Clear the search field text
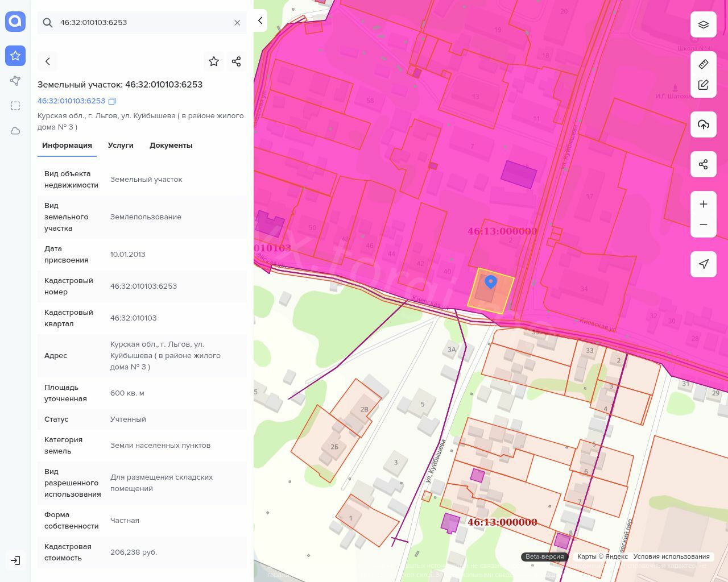Screen dimensions: 728x582 237,23
